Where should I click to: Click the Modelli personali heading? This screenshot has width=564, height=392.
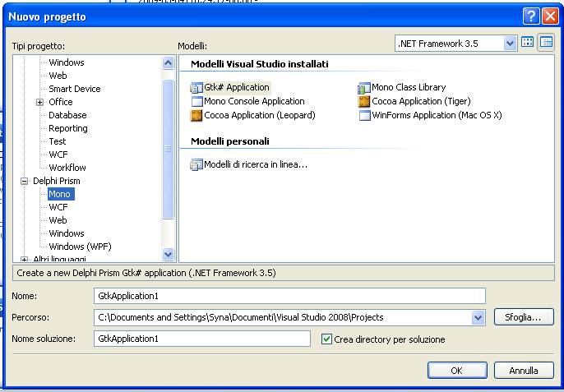[230, 141]
